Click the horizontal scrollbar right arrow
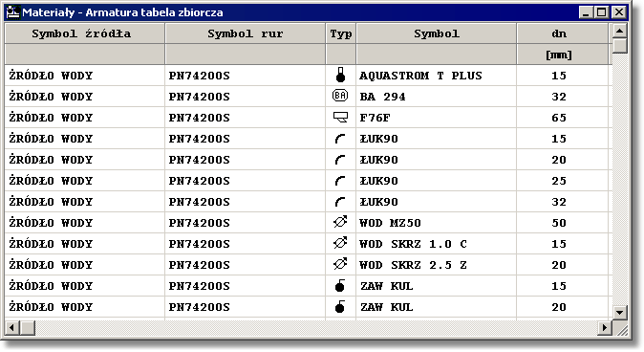 point(604,328)
